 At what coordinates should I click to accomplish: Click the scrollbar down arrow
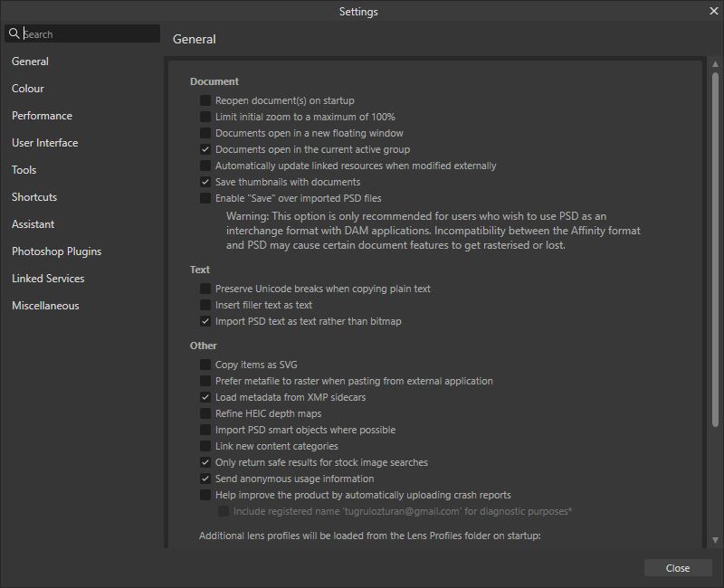point(715,540)
